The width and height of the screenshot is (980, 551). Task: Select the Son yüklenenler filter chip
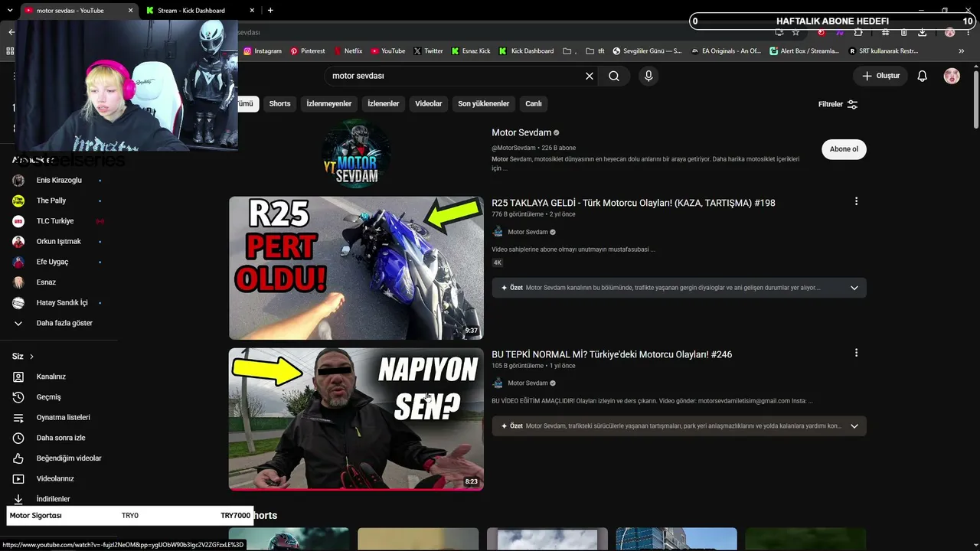[x=484, y=104]
